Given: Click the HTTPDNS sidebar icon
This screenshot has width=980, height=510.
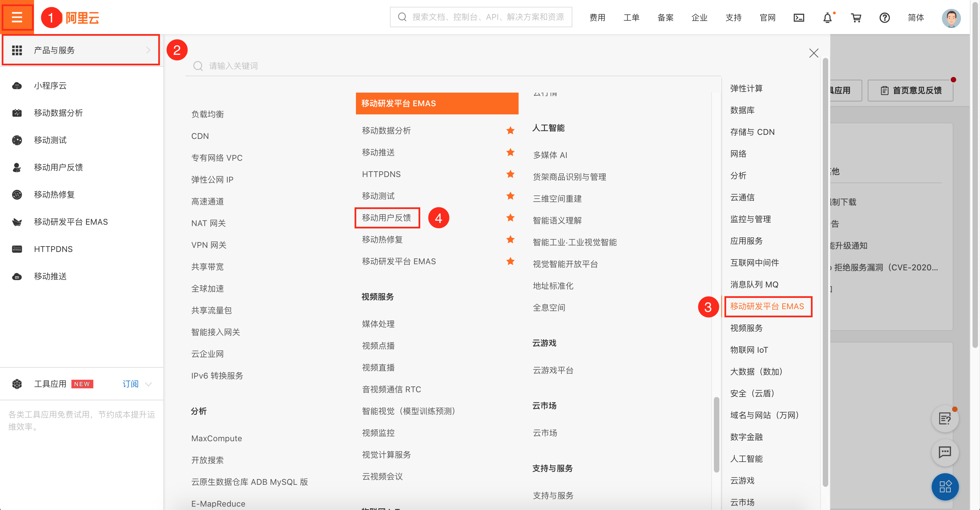Looking at the screenshot, I should [17, 249].
